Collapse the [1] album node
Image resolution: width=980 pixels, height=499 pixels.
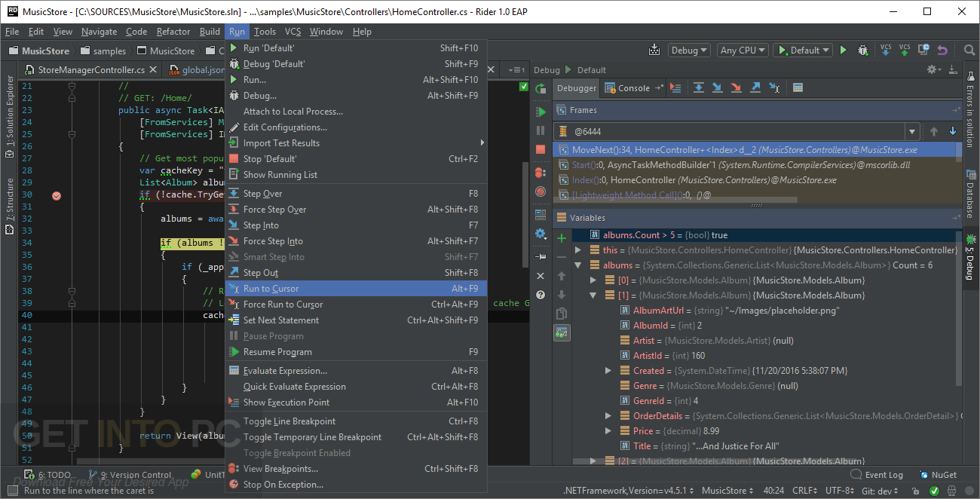point(593,295)
